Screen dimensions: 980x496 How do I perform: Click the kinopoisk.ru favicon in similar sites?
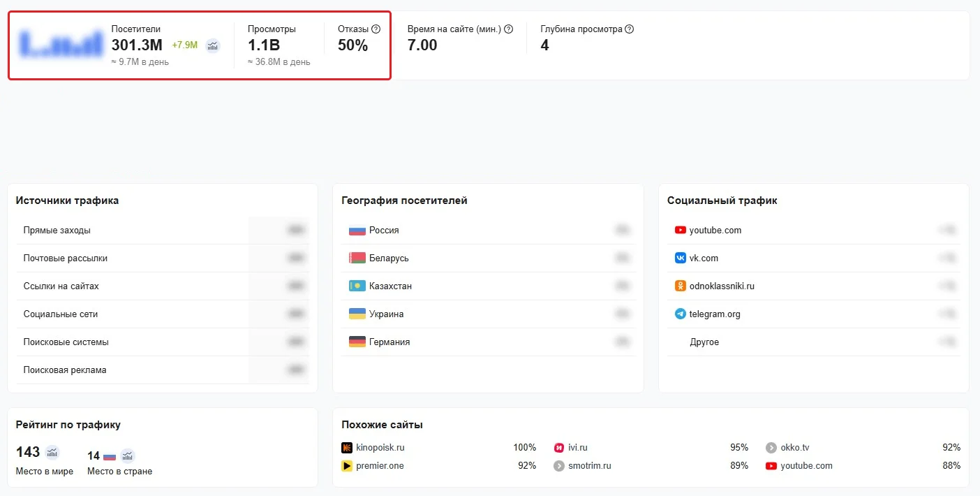pyautogui.click(x=347, y=448)
